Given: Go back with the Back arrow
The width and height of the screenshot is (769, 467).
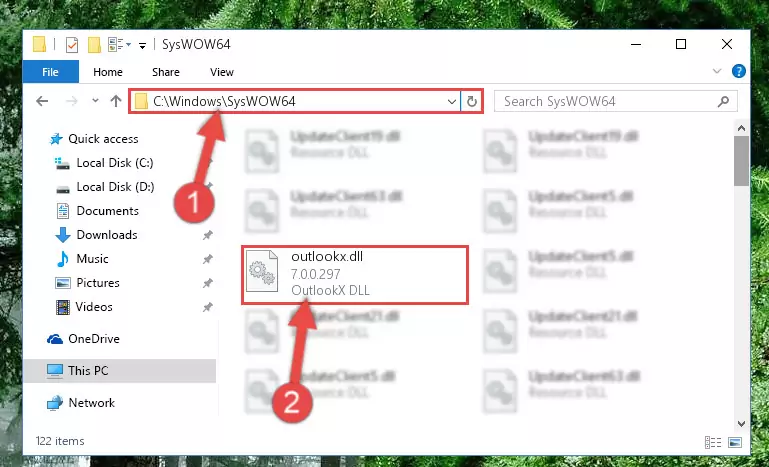Looking at the screenshot, I should pyautogui.click(x=43, y=102).
